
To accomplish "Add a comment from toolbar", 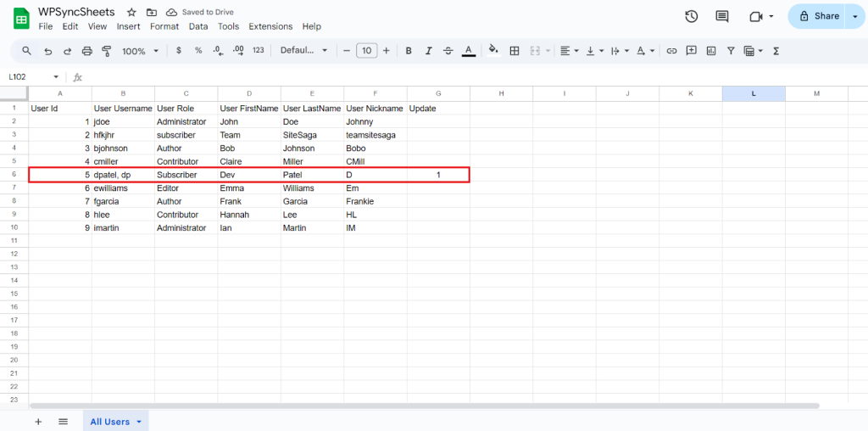I will (x=691, y=51).
